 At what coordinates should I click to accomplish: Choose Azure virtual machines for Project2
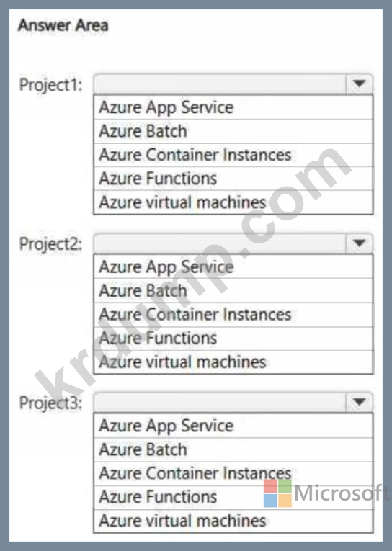(x=233, y=362)
